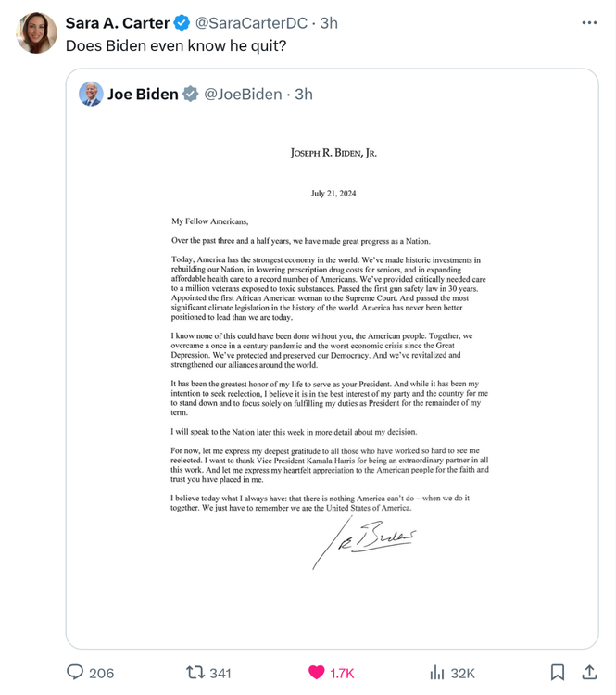Image resolution: width=616 pixels, height=695 pixels.
Task: Open view analytics bar chart icon
Action: click(x=438, y=672)
